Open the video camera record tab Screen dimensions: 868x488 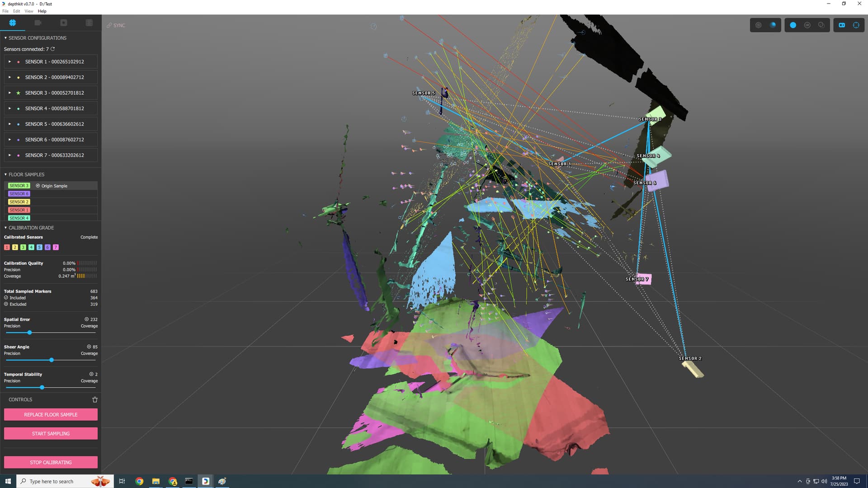point(38,23)
